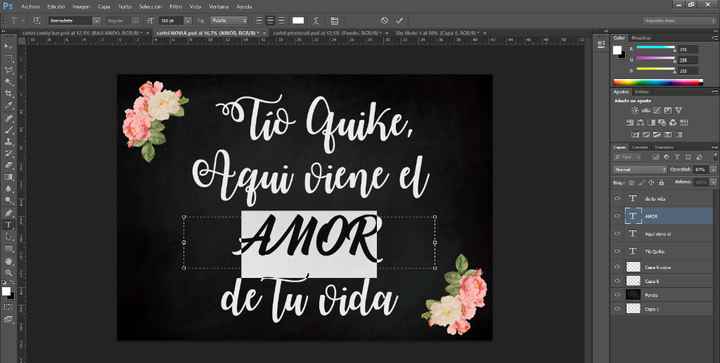The image size is (720, 363).
Task: Open the font style dropdown
Action: [x=135, y=21]
